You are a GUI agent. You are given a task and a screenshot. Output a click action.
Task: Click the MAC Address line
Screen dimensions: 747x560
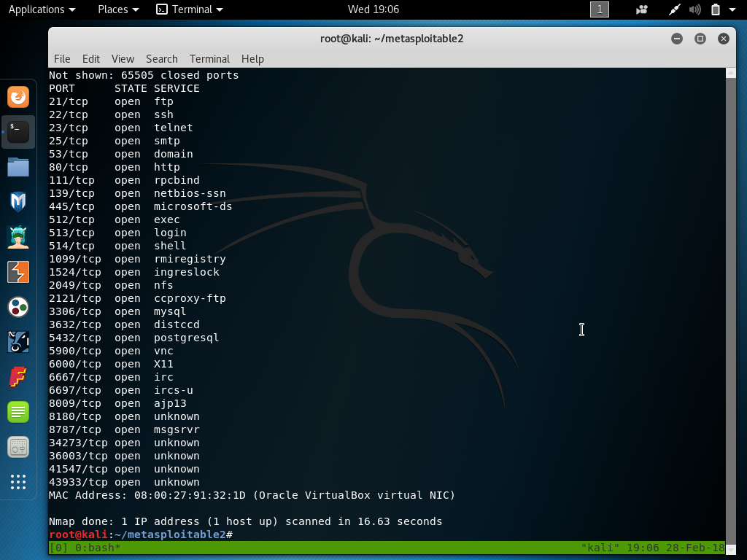pos(252,495)
